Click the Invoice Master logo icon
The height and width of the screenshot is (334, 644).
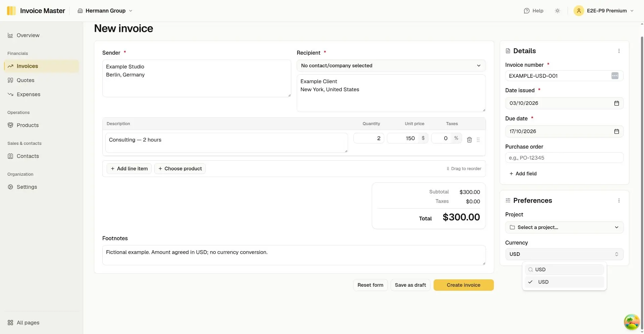point(11,11)
